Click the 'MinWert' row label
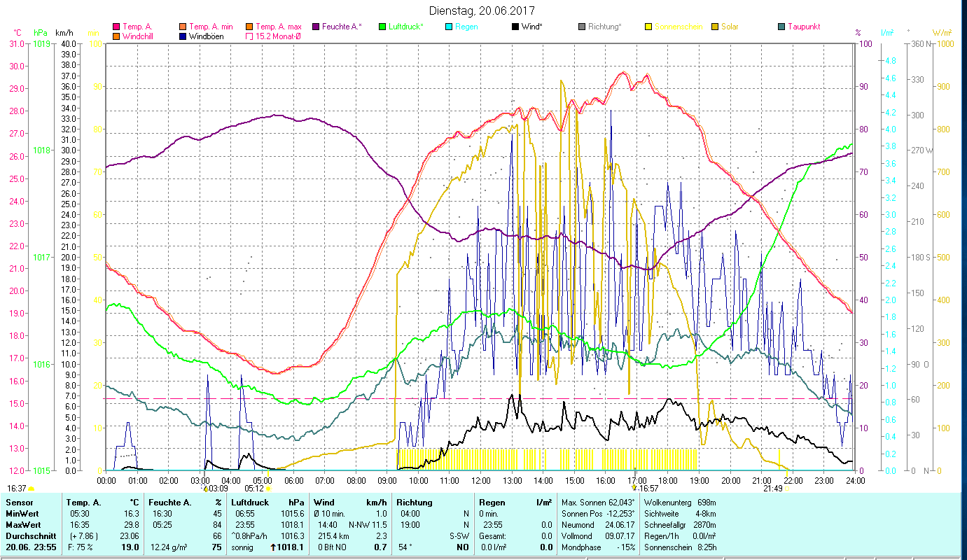 click(x=22, y=514)
